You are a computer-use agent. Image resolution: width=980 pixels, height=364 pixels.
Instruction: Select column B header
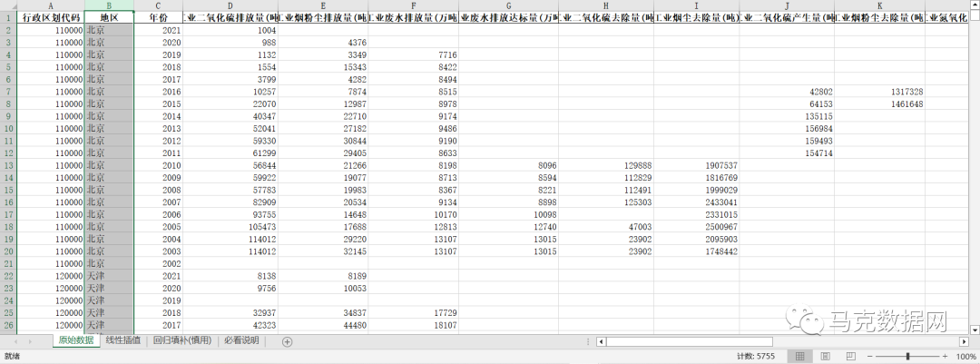point(109,5)
